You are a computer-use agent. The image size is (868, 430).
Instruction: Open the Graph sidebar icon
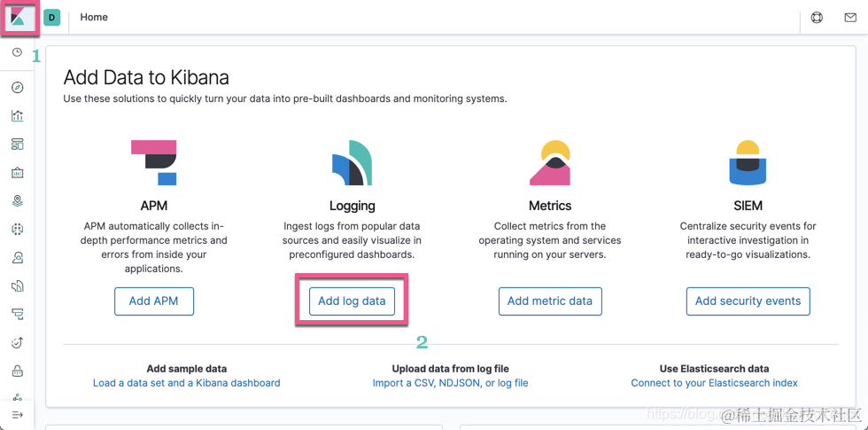click(x=17, y=397)
